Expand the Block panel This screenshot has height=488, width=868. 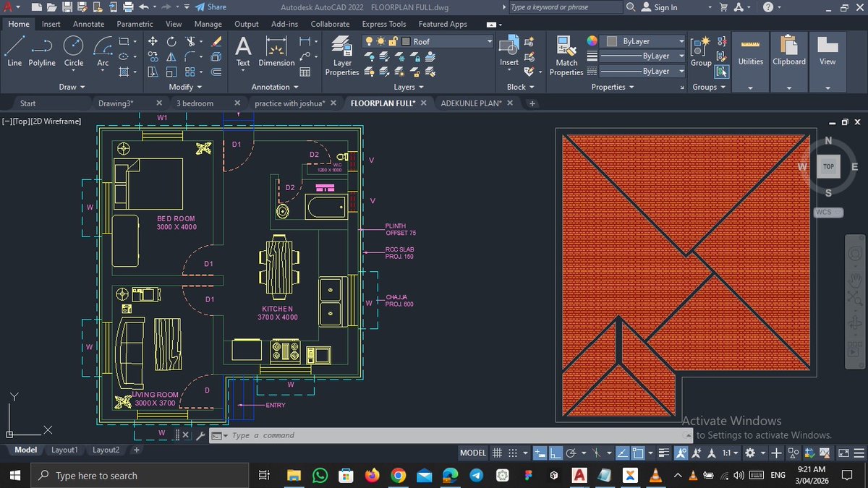click(x=520, y=87)
